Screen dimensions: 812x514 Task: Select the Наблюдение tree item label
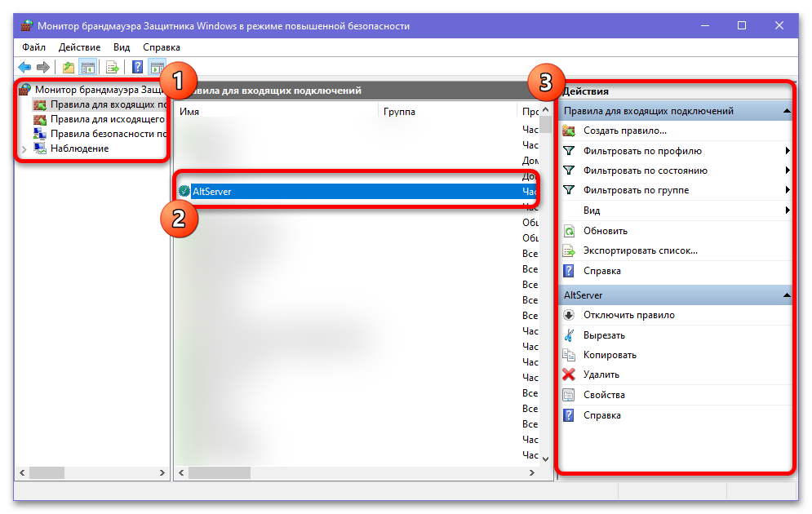pyautogui.click(x=80, y=148)
